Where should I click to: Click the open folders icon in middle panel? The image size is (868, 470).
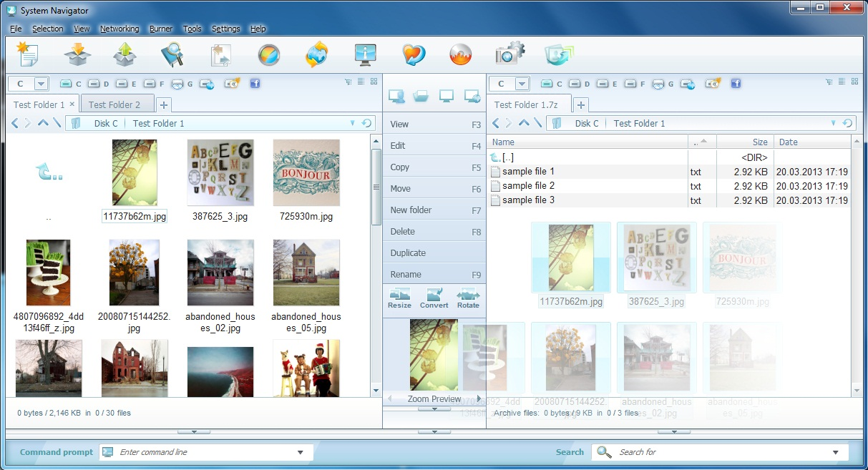(421, 96)
